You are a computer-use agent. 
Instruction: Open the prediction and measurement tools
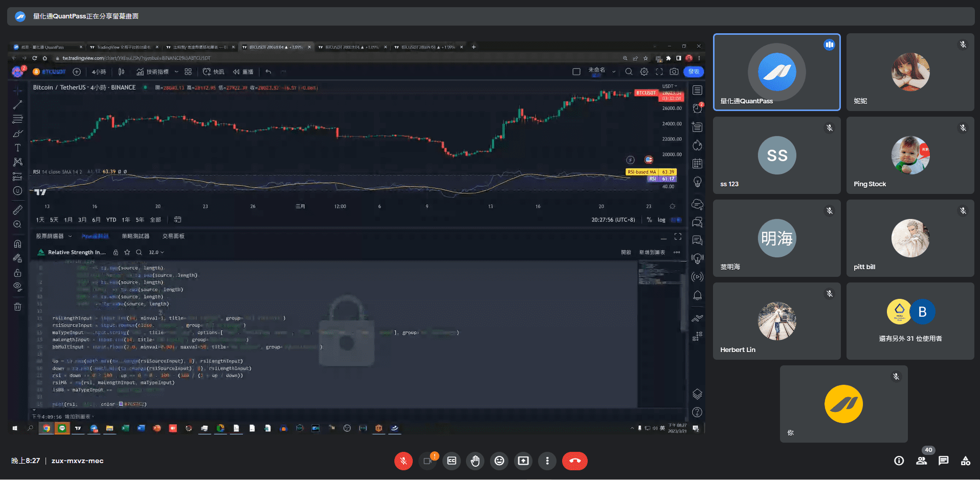[17, 177]
